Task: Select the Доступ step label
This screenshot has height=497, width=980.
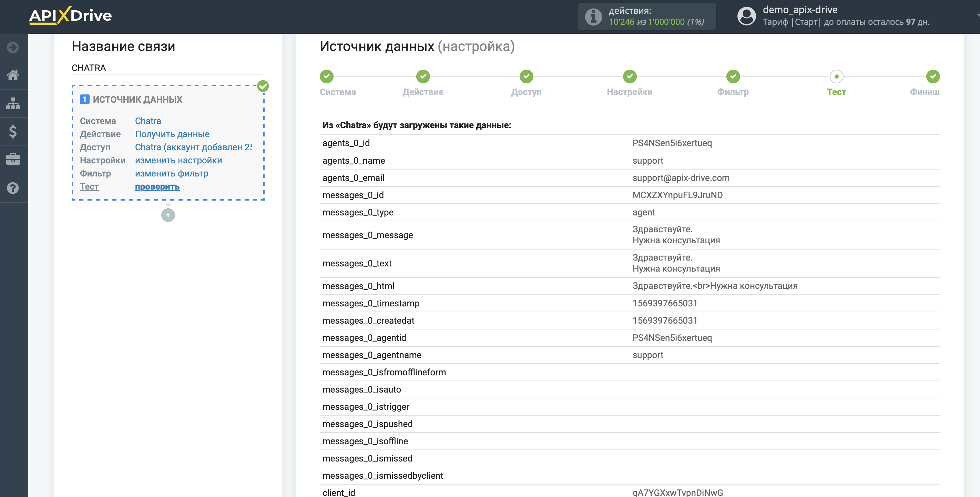Action: click(x=526, y=92)
